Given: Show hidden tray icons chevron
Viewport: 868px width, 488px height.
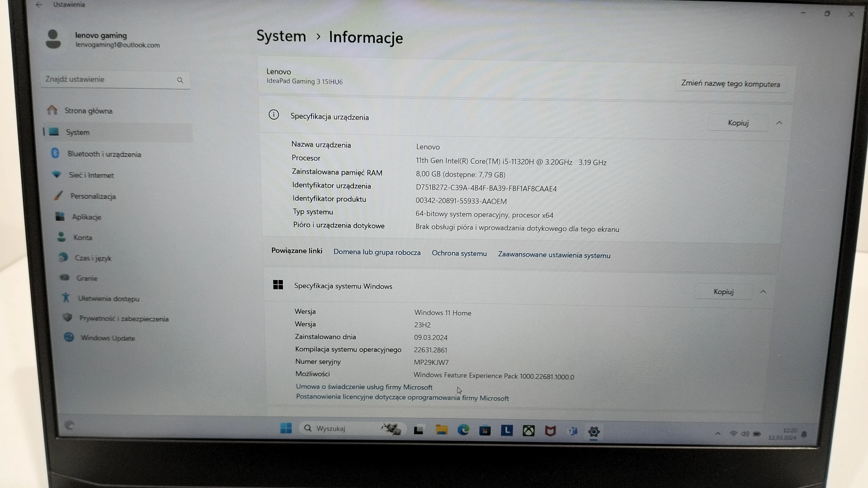Looking at the screenshot, I should (718, 433).
